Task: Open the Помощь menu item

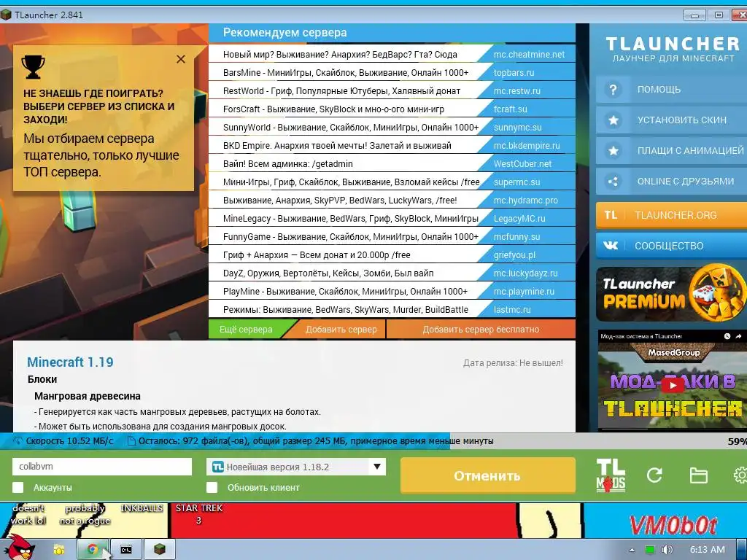Action: click(x=671, y=90)
